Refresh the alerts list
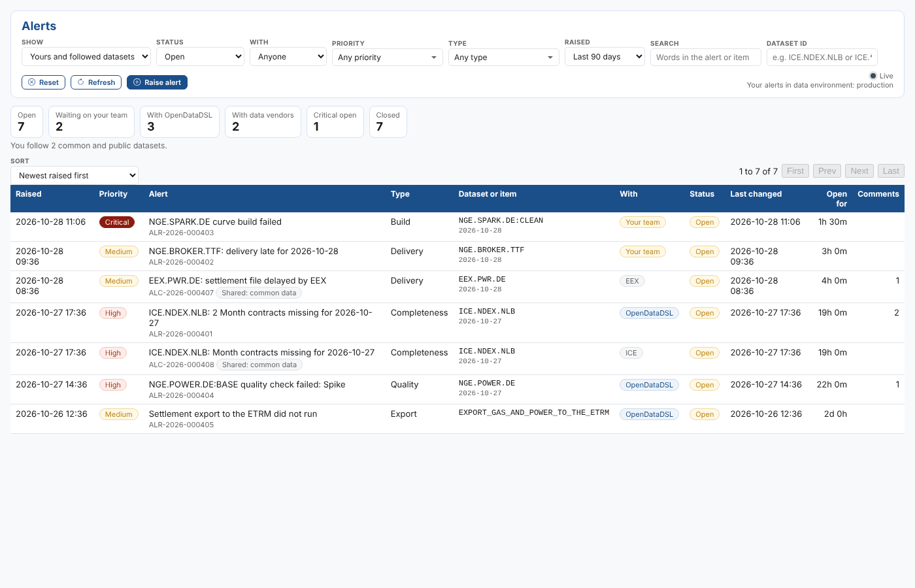This screenshot has height=588, width=915. pyautogui.click(x=96, y=82)
